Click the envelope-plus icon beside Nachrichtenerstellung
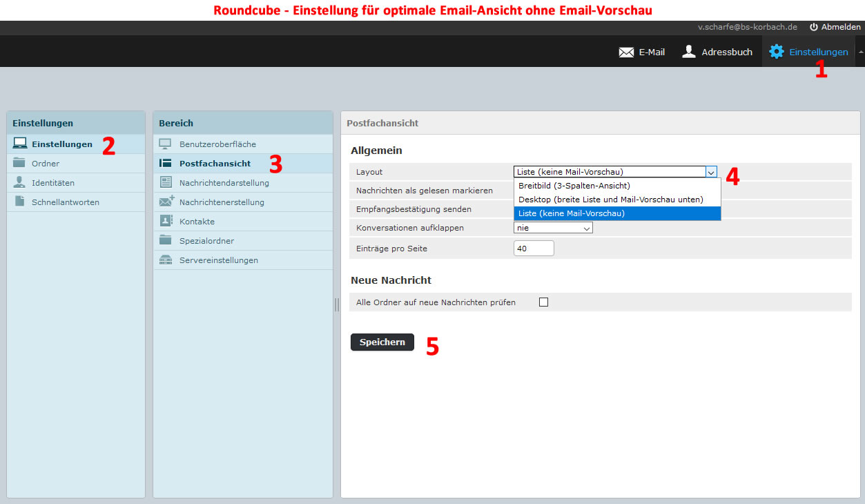The image size is (865, 504). point(166,202)
